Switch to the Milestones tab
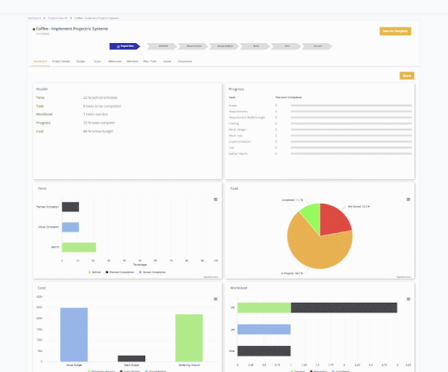 115,61
